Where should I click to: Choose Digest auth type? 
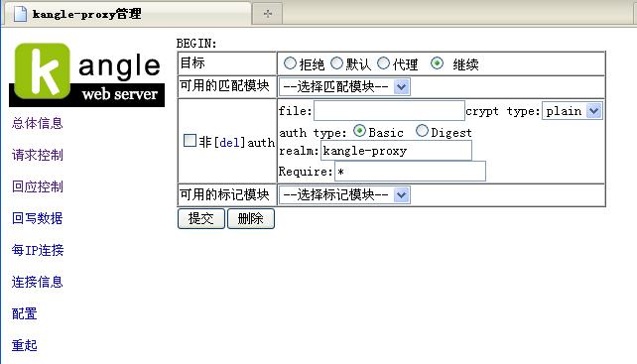[x=422, y=131]
